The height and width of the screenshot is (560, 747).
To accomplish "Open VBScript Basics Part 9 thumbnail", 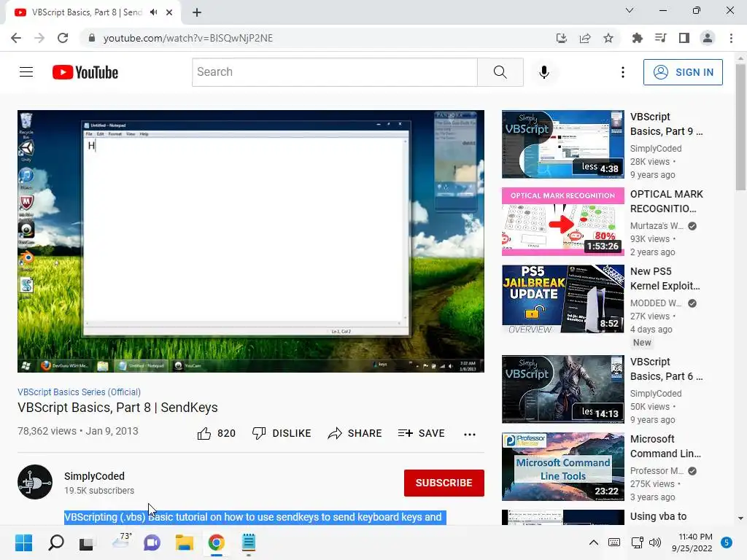I will (x=562, y=144).
